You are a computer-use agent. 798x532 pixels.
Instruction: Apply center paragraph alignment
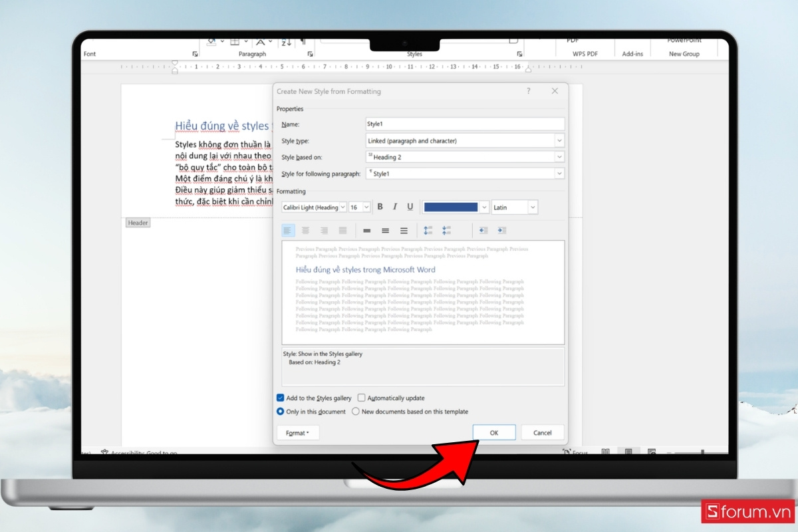click(306, 230)
